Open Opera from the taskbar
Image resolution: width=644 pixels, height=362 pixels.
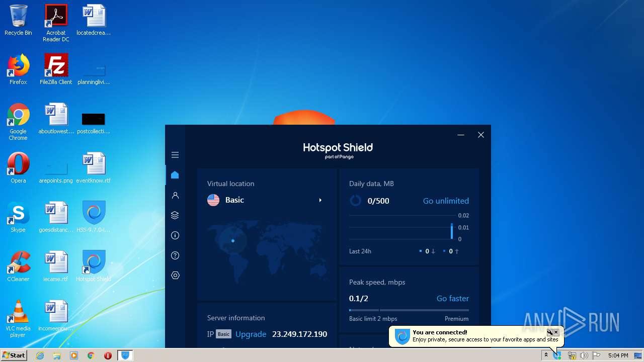click(x=108, y=355)
